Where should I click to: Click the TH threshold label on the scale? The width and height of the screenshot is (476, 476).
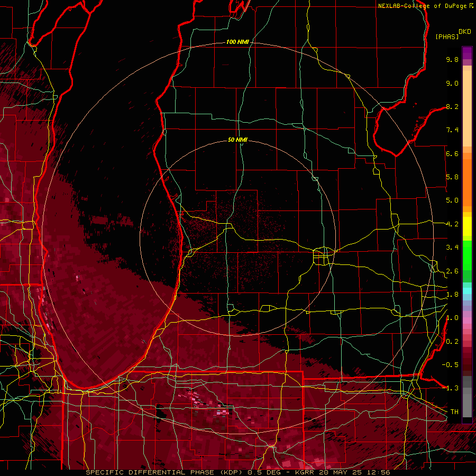pos(454,412)
